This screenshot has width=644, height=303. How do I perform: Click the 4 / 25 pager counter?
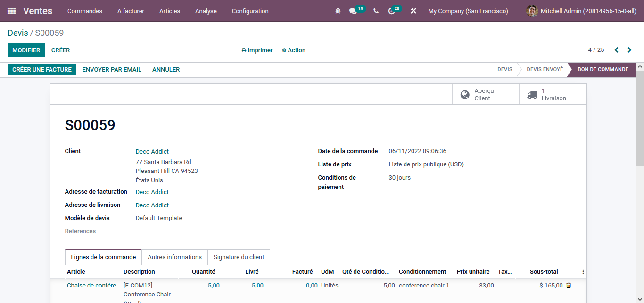pos(596,50)
